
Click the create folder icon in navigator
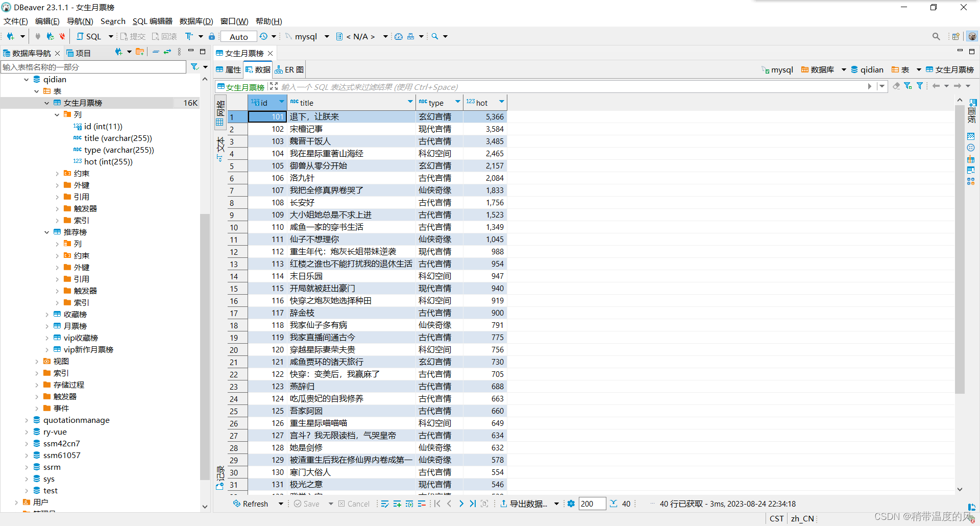pyautogui.click(x=139, y=52)
